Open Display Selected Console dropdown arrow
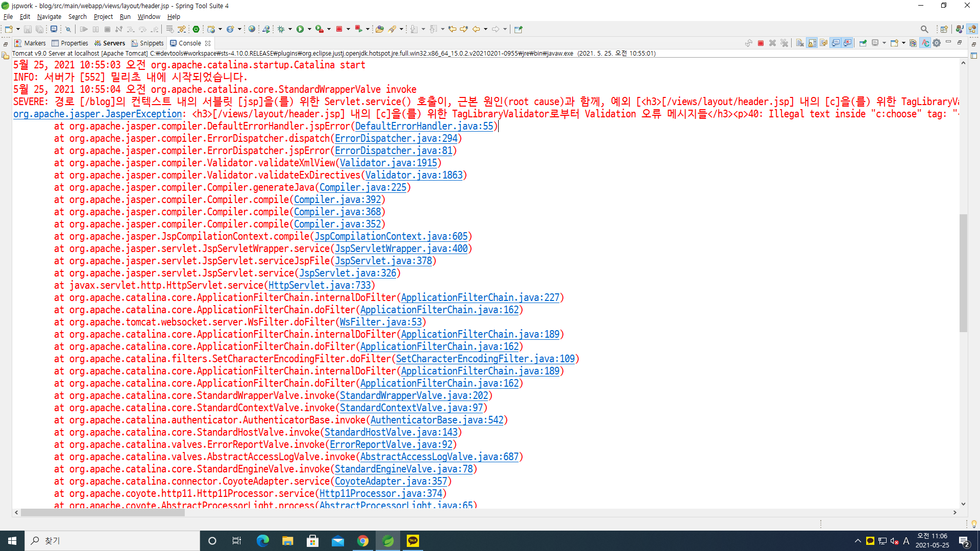The height and width of the screenshot is (551, 980). (x=884, y=43)
